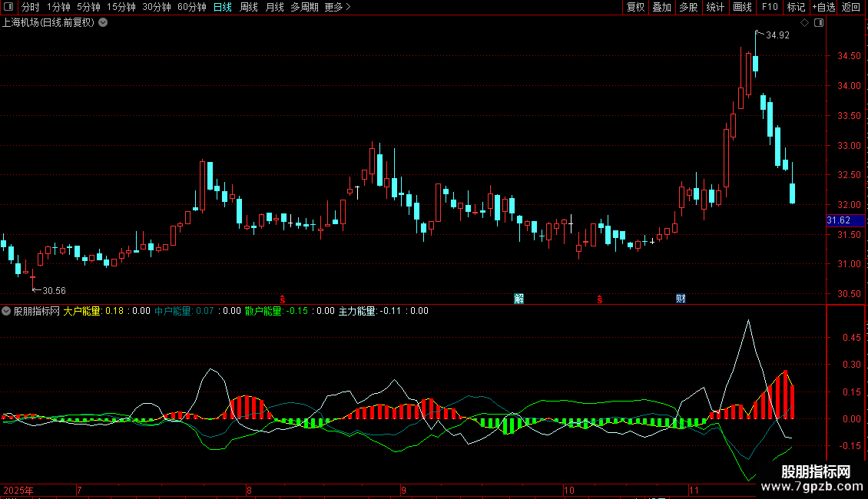Click the 2025年 time axis label
The width and height of the screenshot is (868, 499).
[18, 490]
